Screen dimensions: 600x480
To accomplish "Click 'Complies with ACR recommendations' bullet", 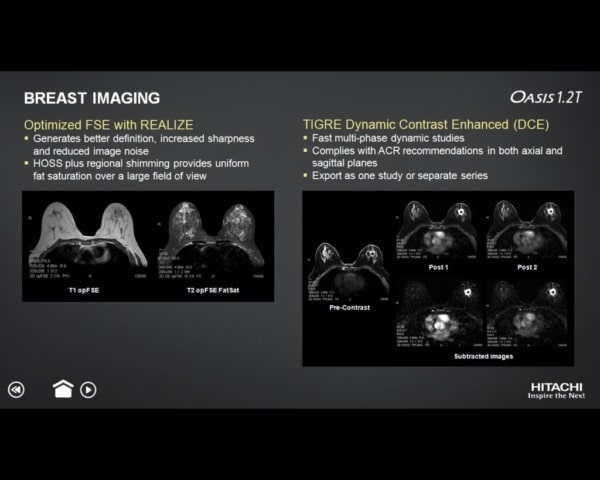I will pyautogui.click(x=437, y=157).
